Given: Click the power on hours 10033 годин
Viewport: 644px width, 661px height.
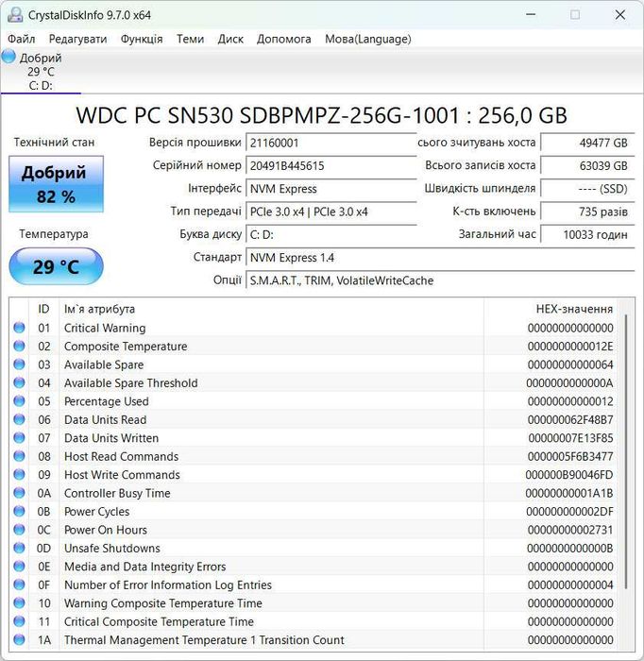Looking at the screenshot, I should point(587,235).
